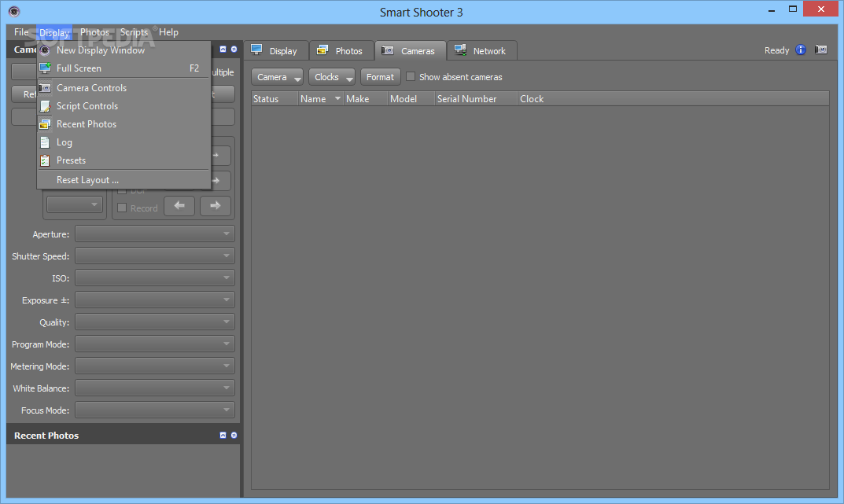
Task: Open the Scripts menu
Action: 134,32
